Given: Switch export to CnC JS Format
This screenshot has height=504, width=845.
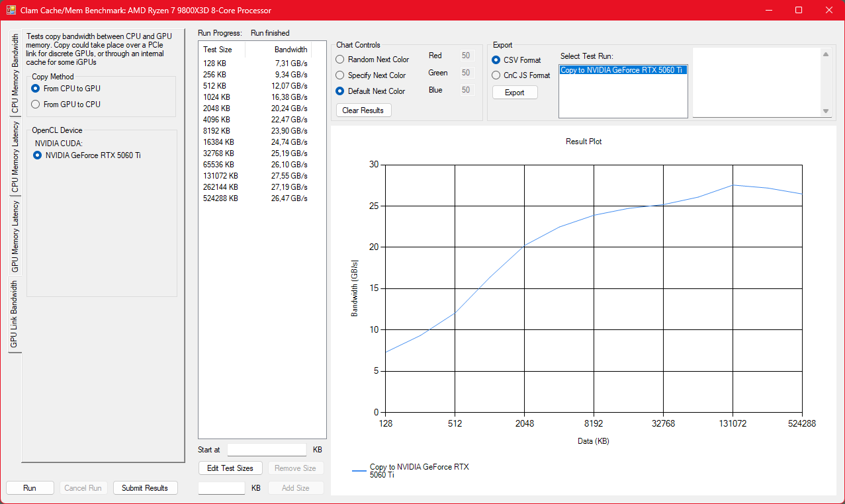Looking at the screenshot, I should coord(521,75).
